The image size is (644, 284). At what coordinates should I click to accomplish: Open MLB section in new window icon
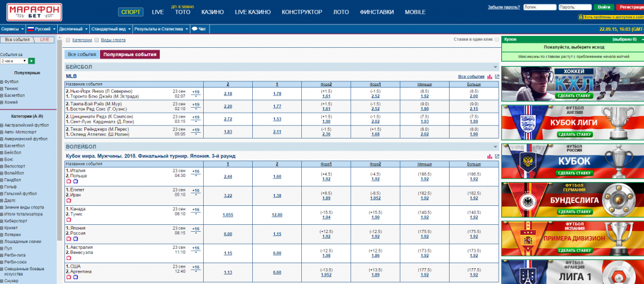point(497,76)
